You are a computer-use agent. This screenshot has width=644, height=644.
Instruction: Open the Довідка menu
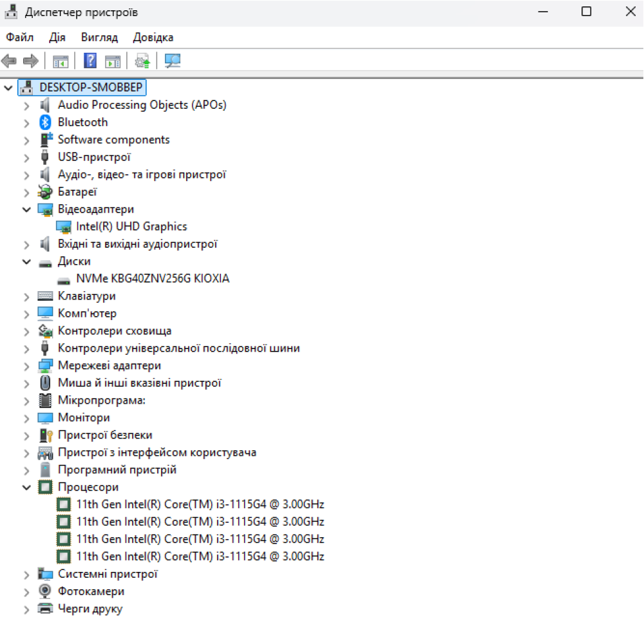click(x=153, y=37)
